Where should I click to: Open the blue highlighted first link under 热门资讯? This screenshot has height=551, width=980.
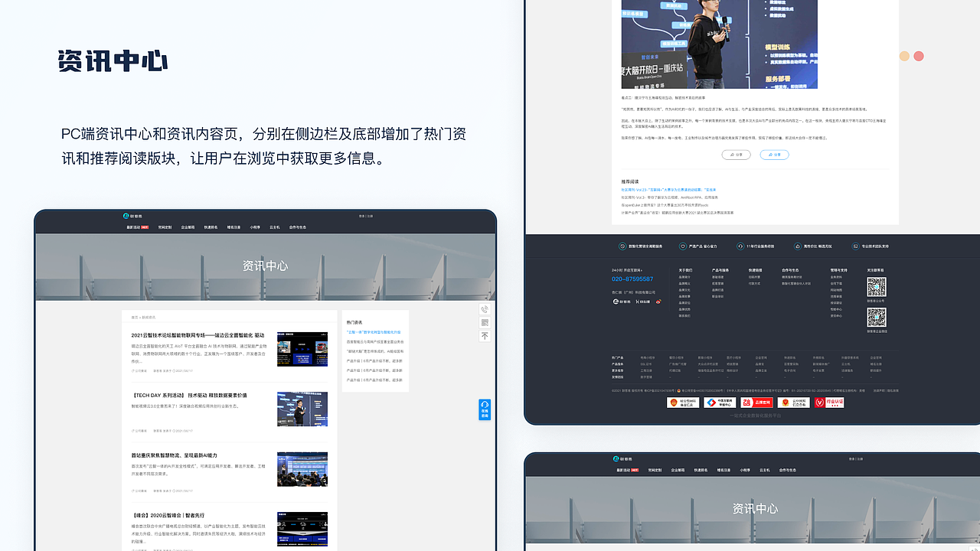pyautogui.click(x=373, y=332)
